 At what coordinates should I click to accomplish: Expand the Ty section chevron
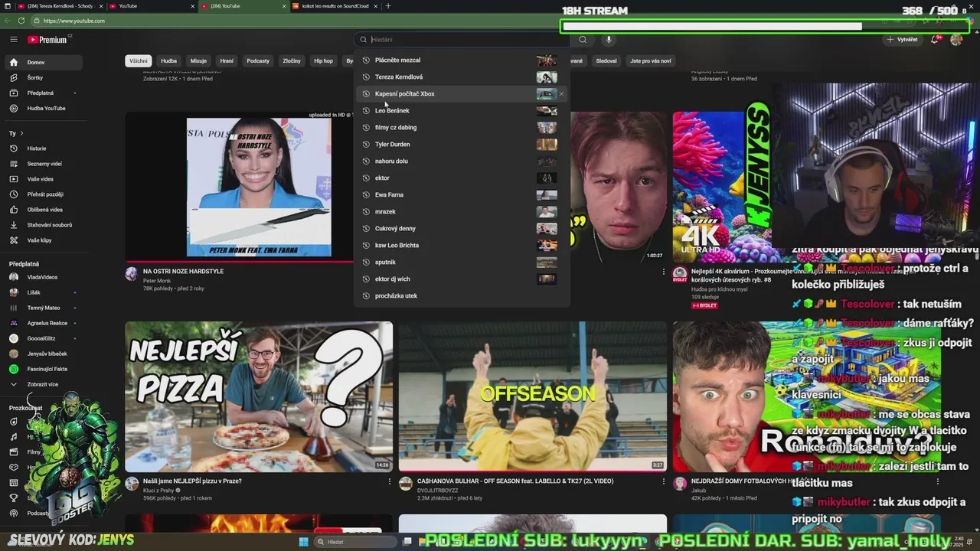[21, 133]
